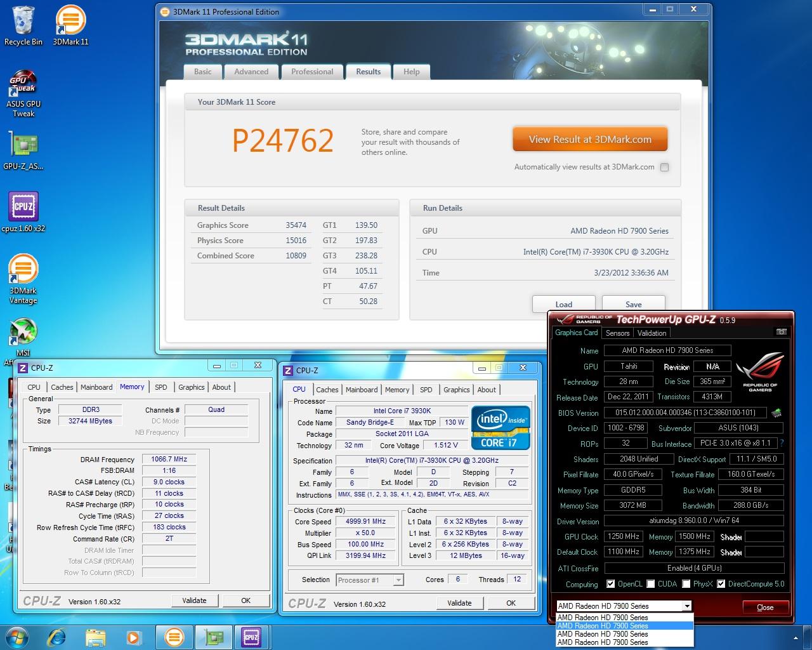Enable automatically view results at 3DMark.com
Screen dimensions: 812x650
point(664,168)
